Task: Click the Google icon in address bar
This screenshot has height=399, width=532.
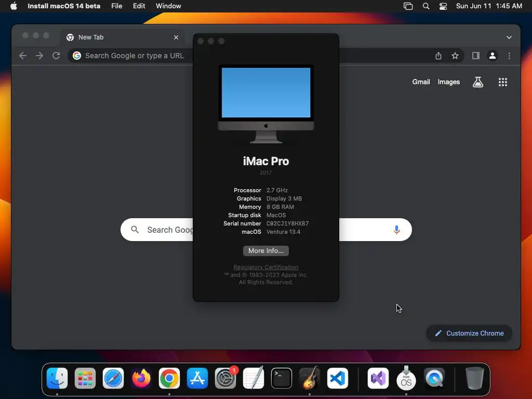Action: pyautogui.click(x=77, y=56)
